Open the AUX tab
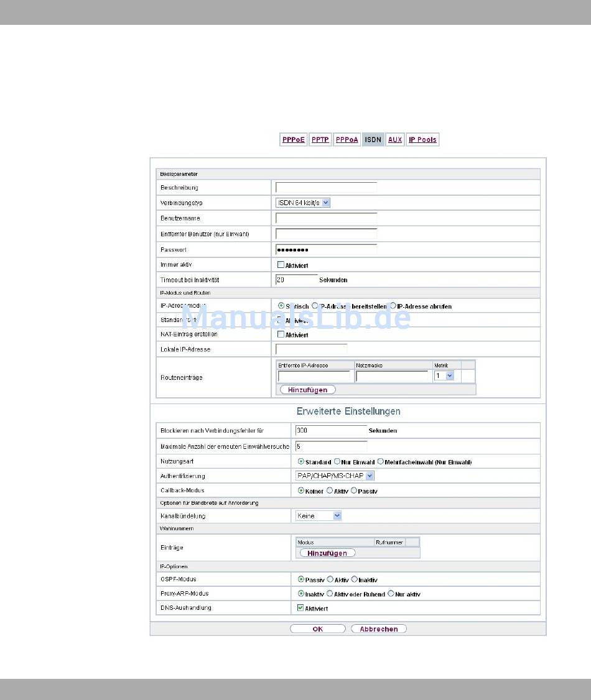The height and width of the screenshot is (700, 591). point(395,140)
